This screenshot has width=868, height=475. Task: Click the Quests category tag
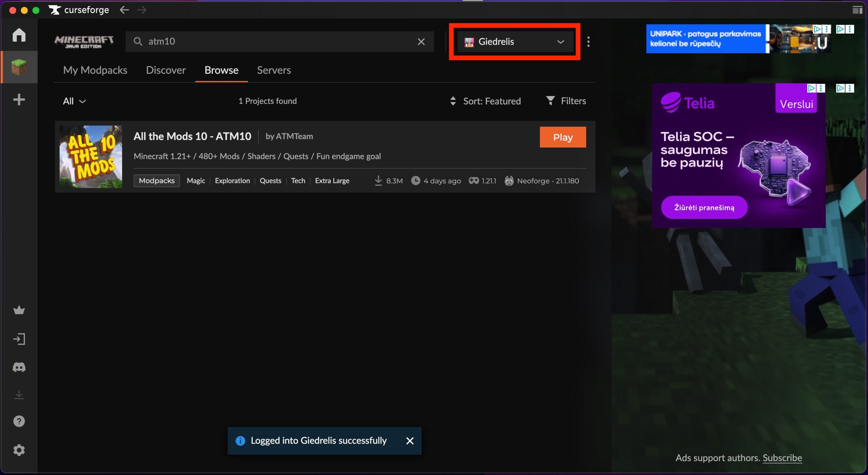click(x=271, y=180)
